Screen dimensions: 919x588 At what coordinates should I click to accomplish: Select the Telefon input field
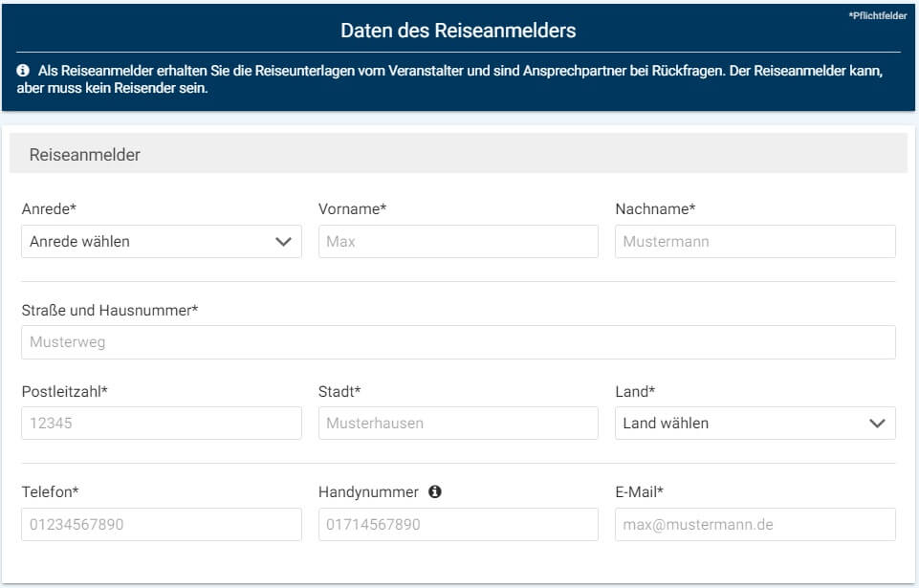point(161,525)
